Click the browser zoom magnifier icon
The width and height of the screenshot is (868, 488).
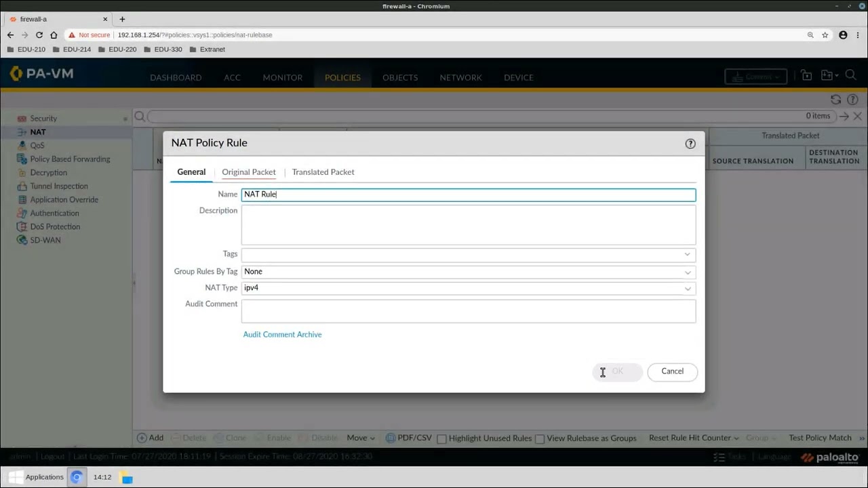click(810, 35)
